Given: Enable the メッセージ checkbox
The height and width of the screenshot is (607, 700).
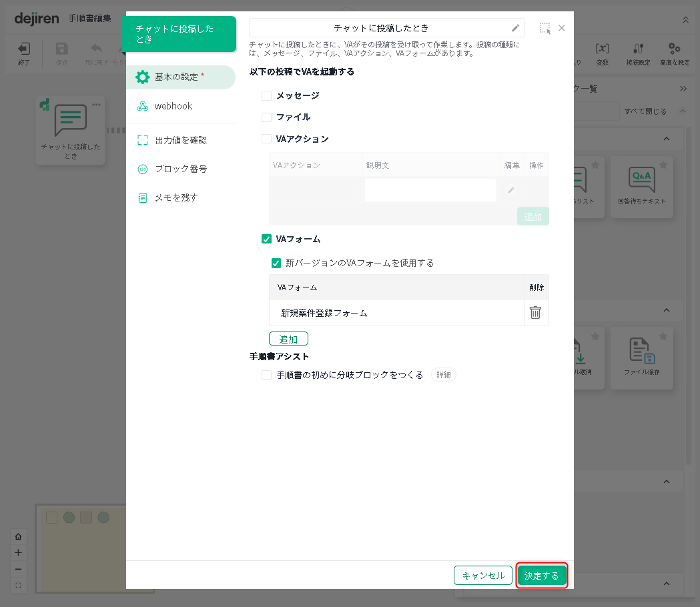Looking at the screenshot, I should click(267, 96).
